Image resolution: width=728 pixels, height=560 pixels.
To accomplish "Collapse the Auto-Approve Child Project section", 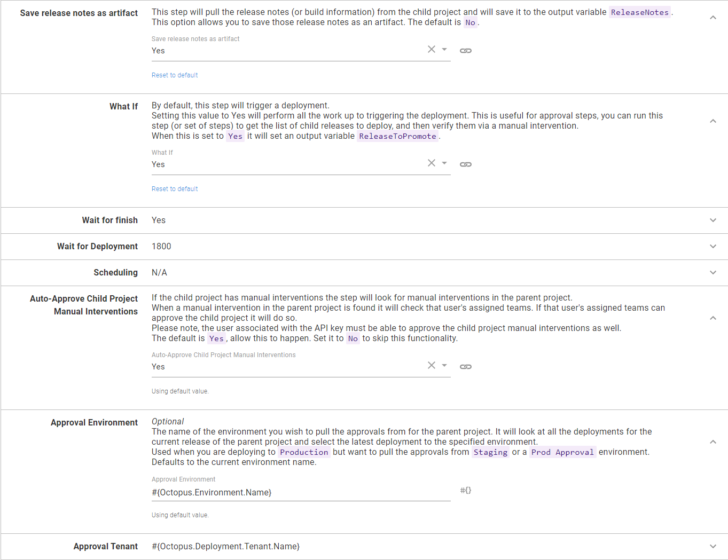I will click(713, 317).
